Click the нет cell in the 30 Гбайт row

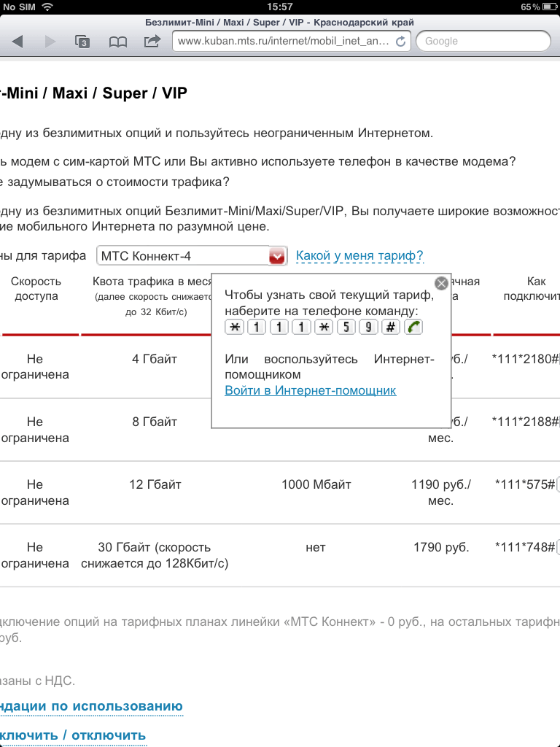315,547
